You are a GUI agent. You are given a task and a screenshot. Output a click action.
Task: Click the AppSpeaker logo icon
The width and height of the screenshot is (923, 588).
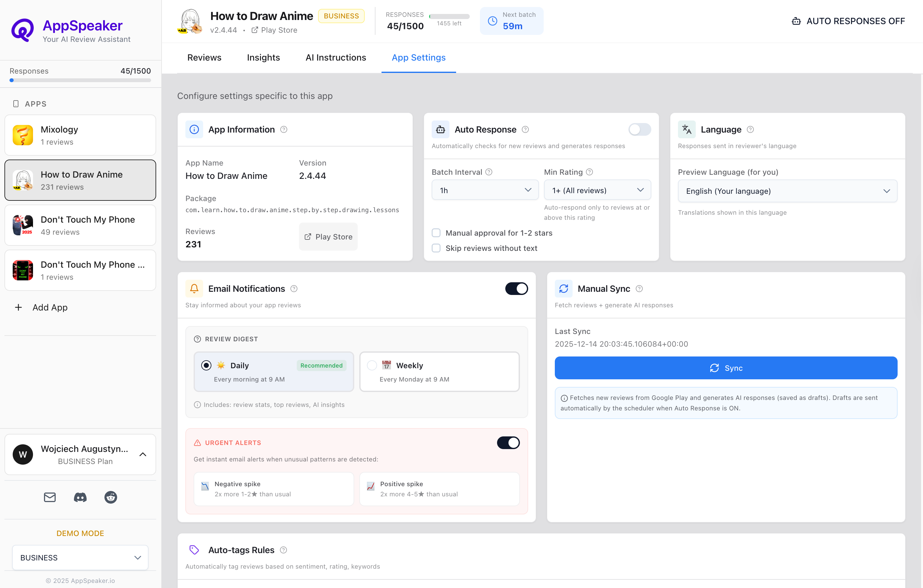23,29
